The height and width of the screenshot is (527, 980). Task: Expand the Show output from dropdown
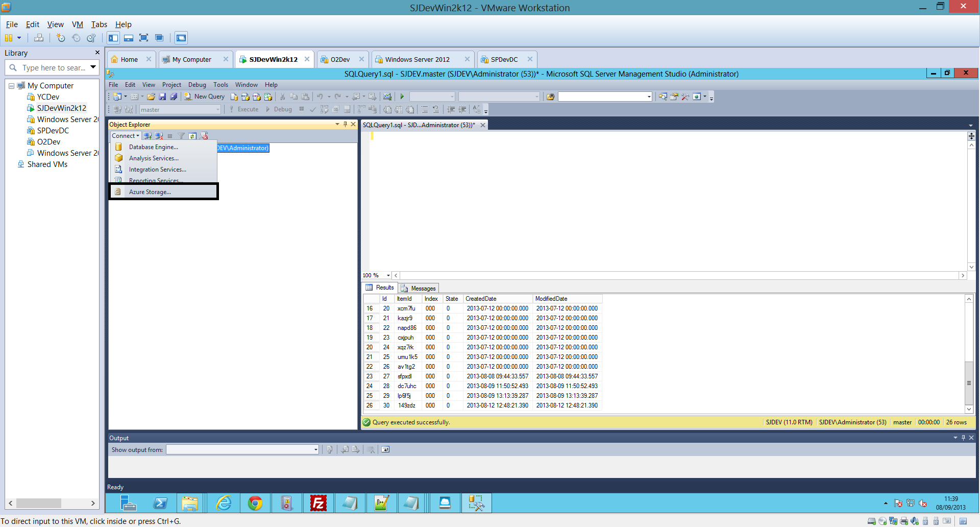pos(315,450)
